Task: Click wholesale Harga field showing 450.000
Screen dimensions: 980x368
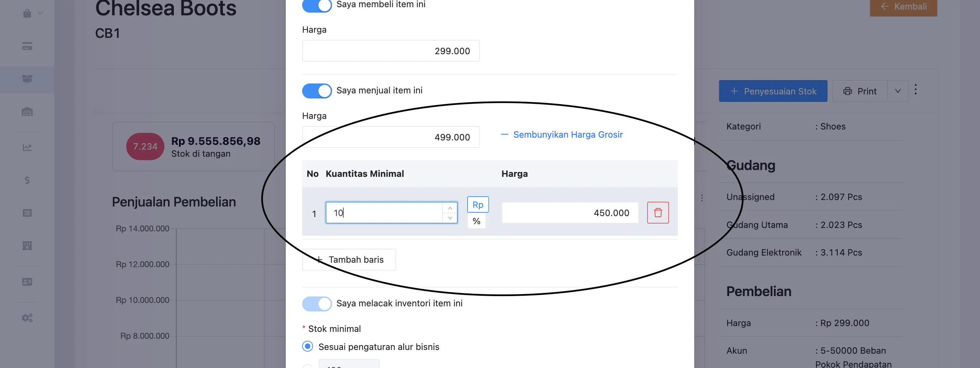Action: point(570,213)
